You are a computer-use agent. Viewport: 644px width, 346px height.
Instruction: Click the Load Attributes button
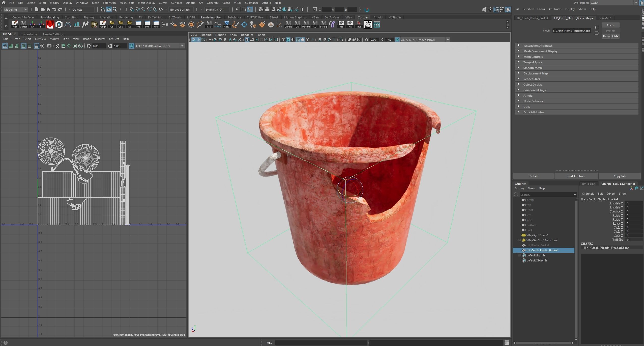tap(576, 176)
